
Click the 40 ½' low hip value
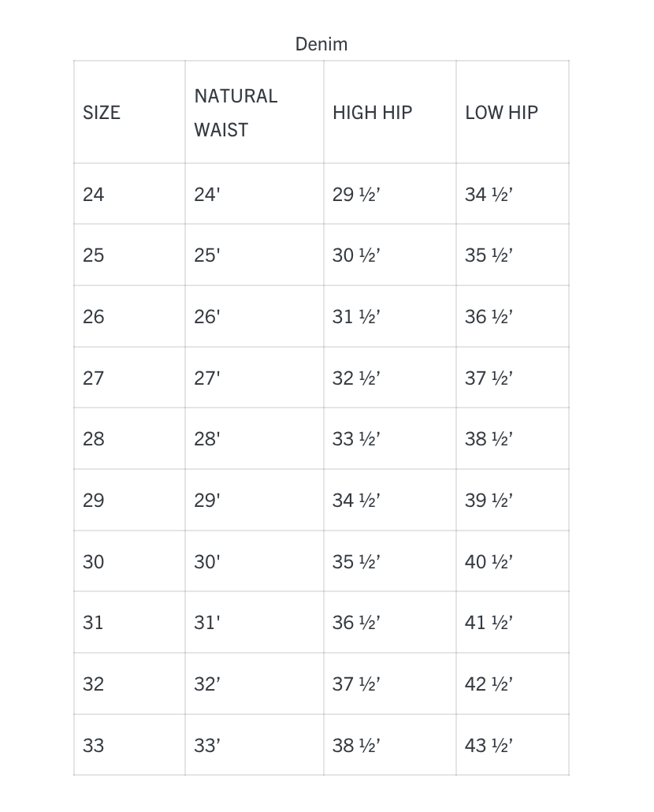click(x=489, y=561)
